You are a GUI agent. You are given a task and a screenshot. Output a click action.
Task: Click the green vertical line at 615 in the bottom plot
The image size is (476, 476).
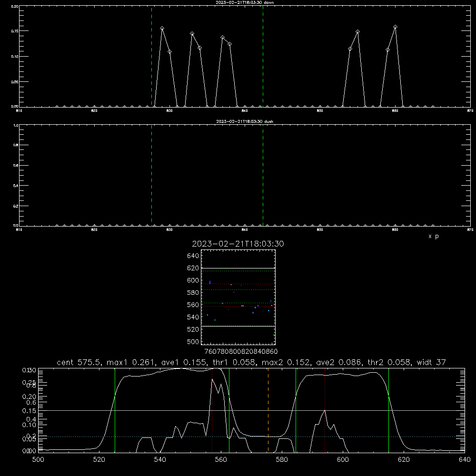[388, 410]
